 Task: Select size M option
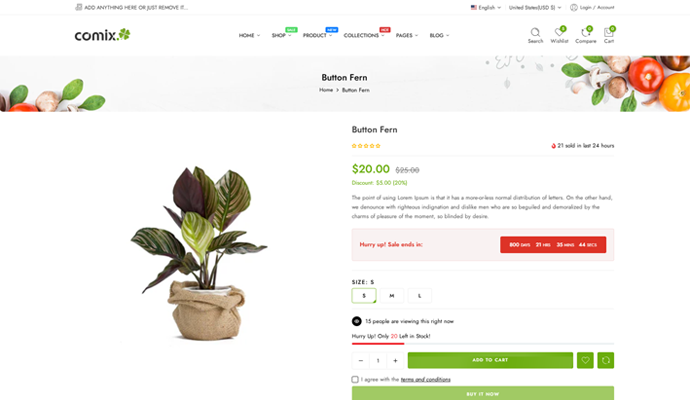click(391, 295)
